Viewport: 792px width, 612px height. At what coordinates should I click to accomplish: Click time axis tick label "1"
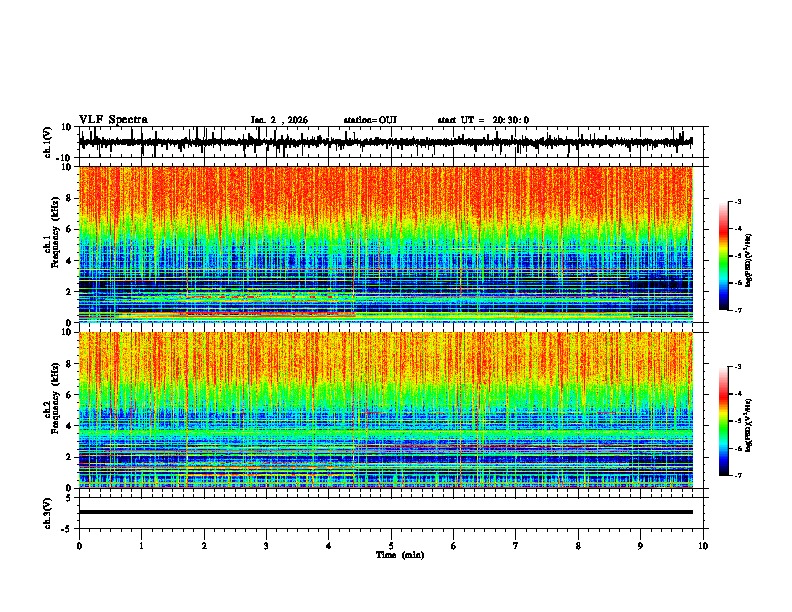click(x=142, y=546)
